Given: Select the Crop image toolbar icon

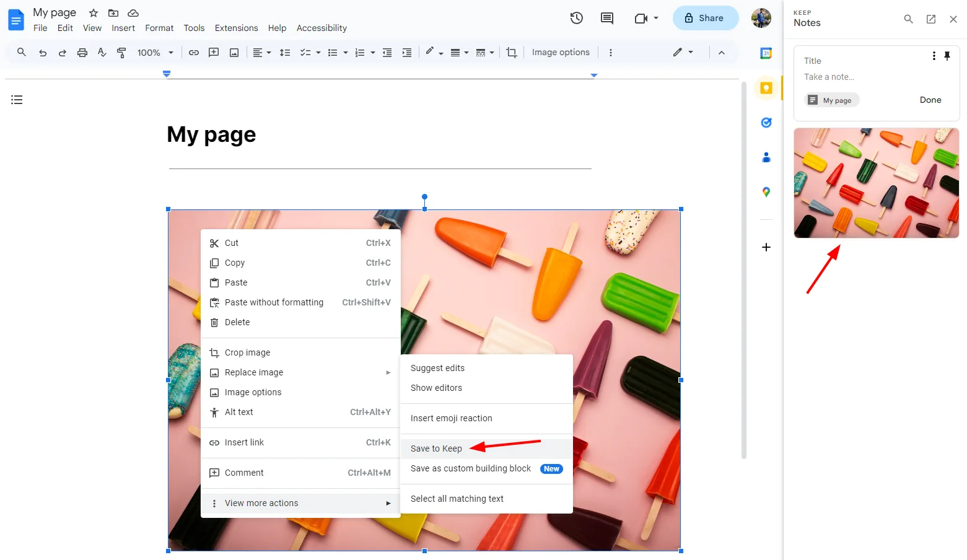Looking at the screenshot, I should click(x=511, y=52).
